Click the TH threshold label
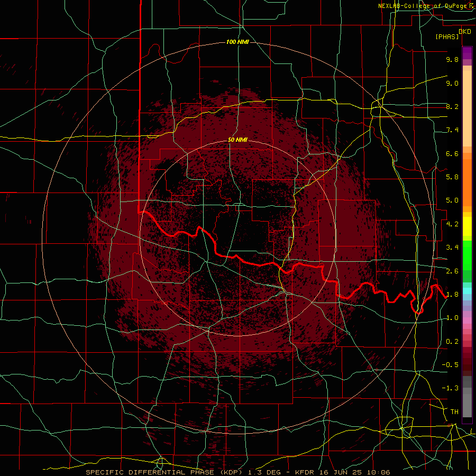Screen dimensions: 476x476 [x=454, y=412]
